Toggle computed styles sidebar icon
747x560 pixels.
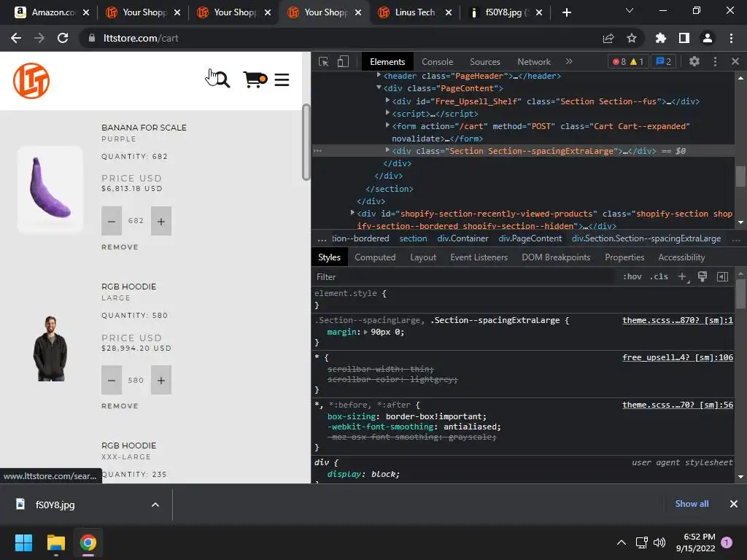coord(722,276)
